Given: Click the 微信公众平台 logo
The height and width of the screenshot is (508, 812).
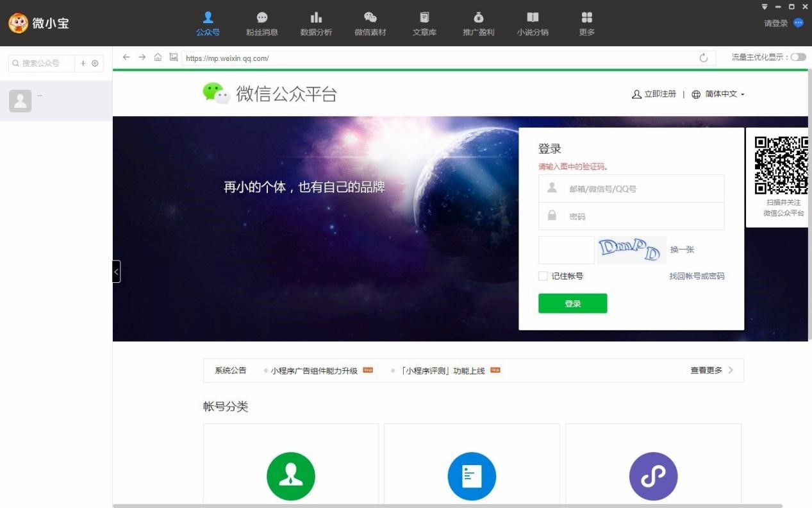Looking at the screenshot, I should 270,94.
